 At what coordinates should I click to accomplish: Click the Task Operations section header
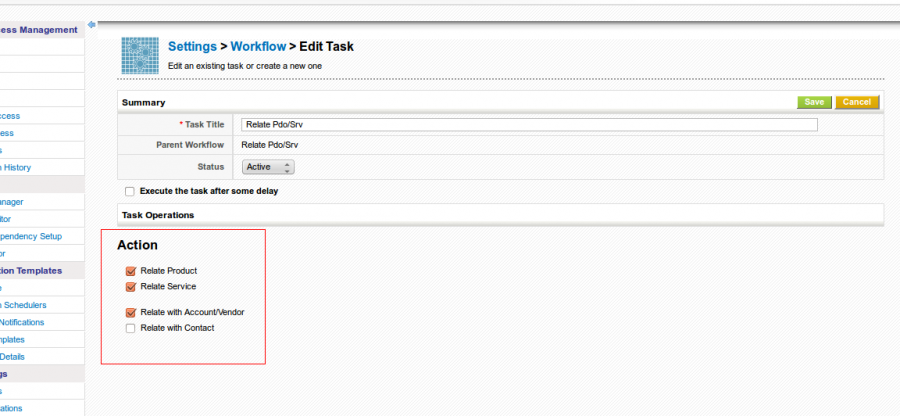click(x=158, y=215)
